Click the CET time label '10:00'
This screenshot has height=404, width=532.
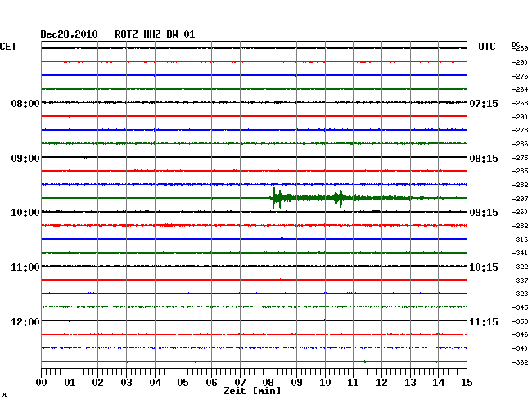25,213
